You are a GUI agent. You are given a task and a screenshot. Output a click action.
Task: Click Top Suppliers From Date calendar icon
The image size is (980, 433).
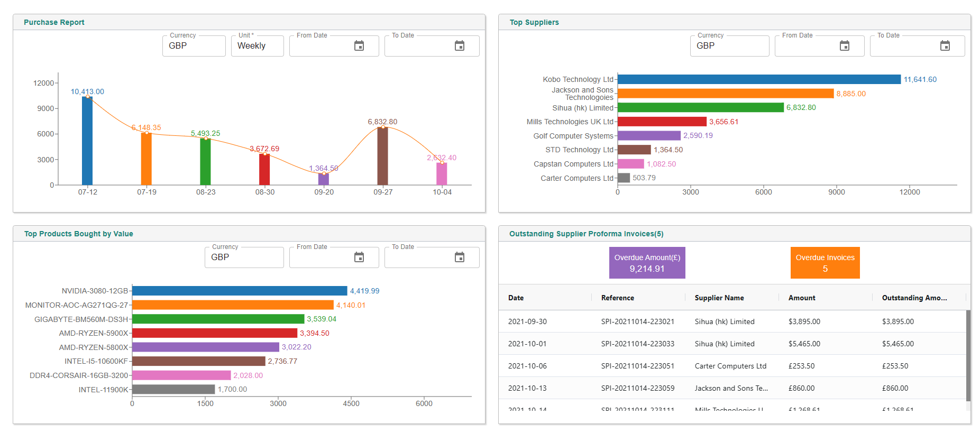tap(844, 46)
